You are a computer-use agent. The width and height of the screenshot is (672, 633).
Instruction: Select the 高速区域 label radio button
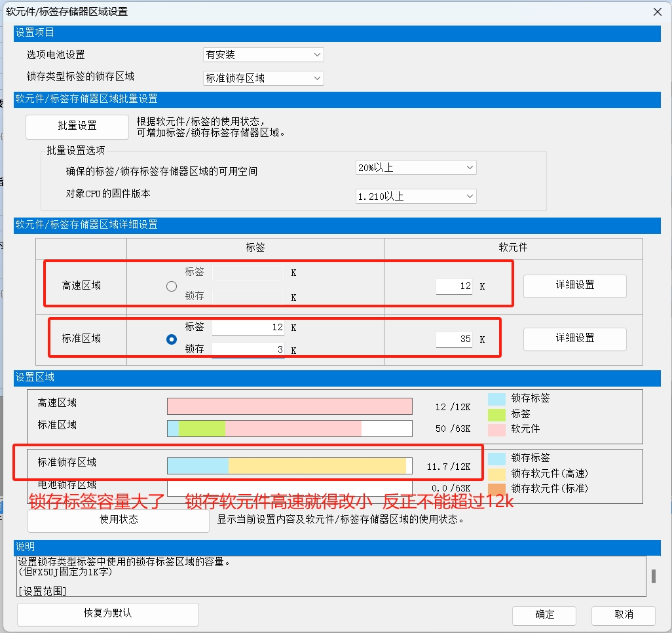172,286
